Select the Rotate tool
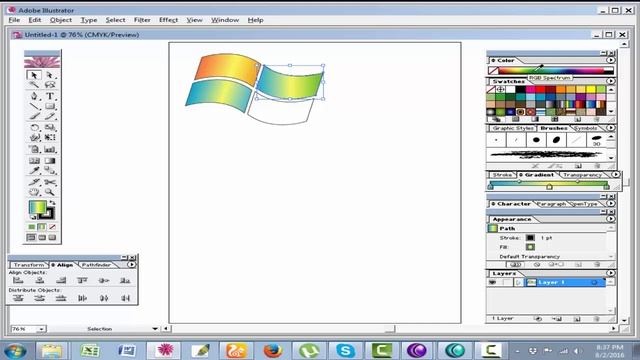This screenshot has height=360, width=640. pyautogui.click(x=34, y=128)
